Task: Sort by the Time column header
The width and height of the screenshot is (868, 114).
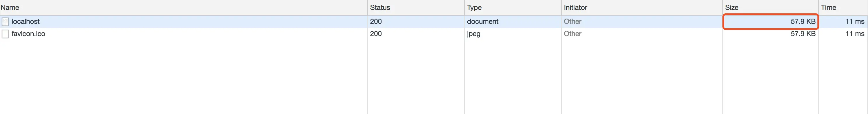Action: (x=828, y=8)
